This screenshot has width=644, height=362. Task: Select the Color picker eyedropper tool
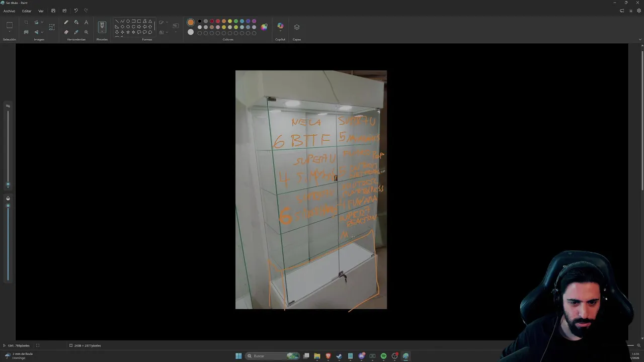pyautogui.click(x=76, y=32)
